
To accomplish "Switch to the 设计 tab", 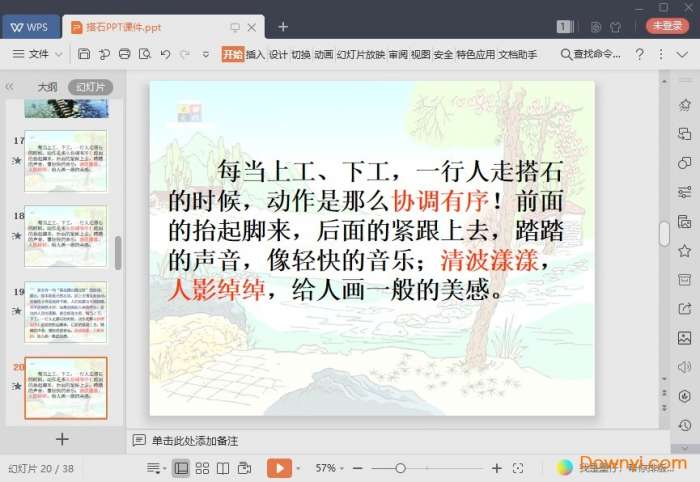I will click(278, 54).
